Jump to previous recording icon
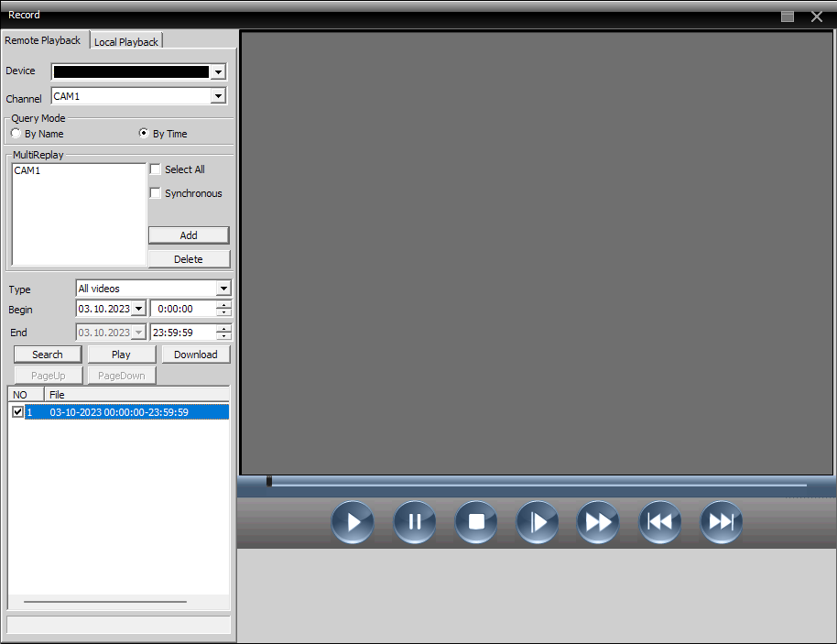 tap(659, 522)
